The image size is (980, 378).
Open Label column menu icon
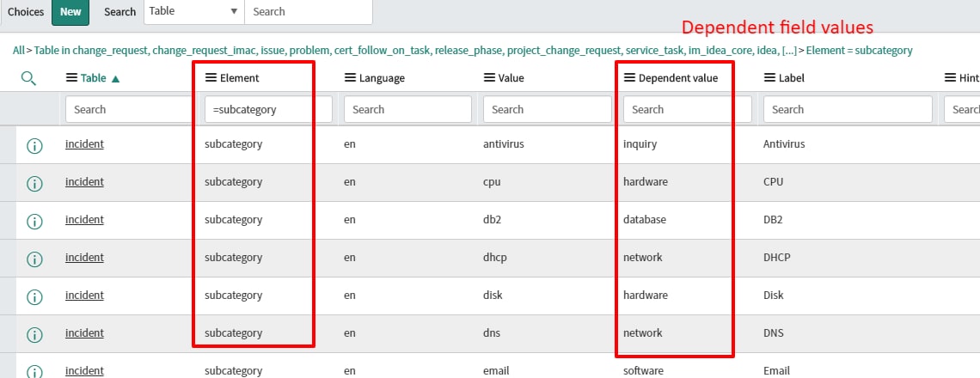pyautogui.click(x=769, y=78)
